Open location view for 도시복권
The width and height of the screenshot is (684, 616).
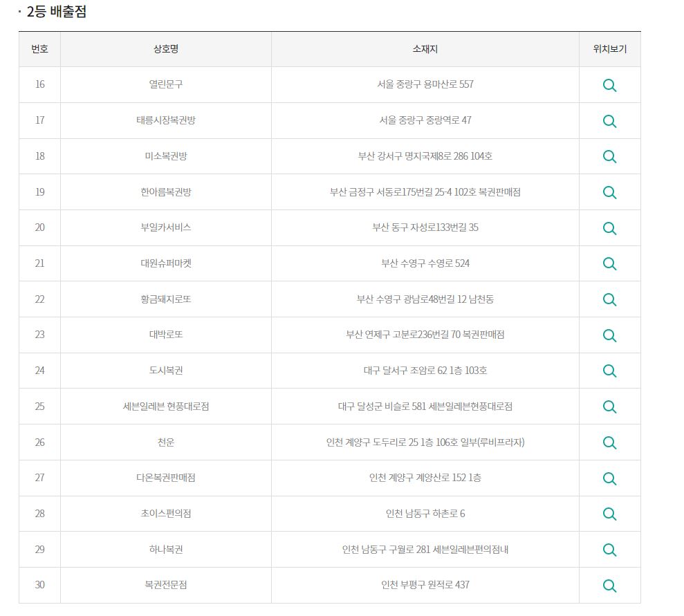click(609, 371)
